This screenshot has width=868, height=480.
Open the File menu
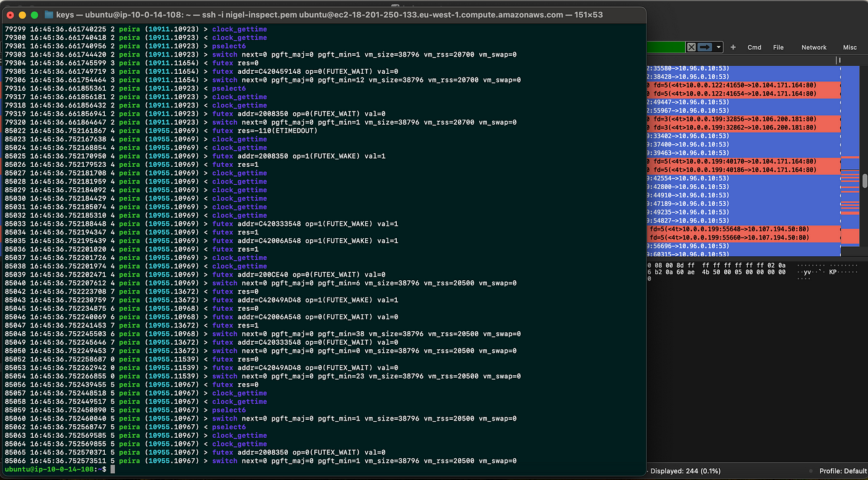coord(779,47)
